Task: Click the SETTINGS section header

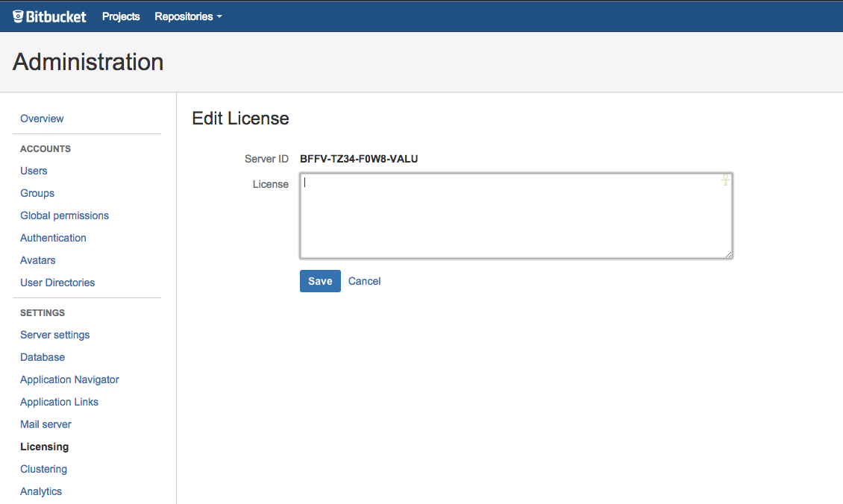Action: pos(43,312)
